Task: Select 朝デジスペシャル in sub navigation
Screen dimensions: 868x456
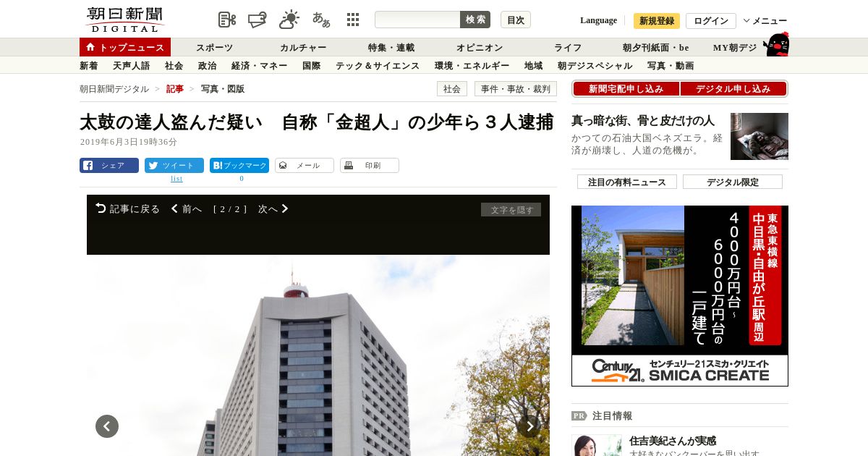Action: click(595, 65)
